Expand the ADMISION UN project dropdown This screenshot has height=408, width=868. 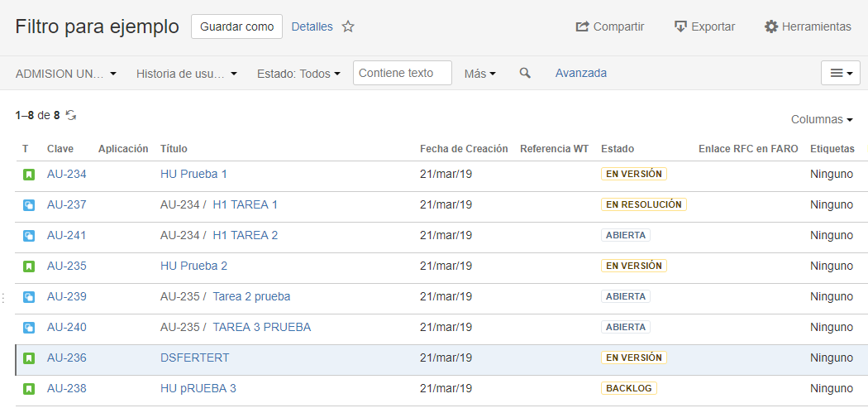(x=66, y=73)
